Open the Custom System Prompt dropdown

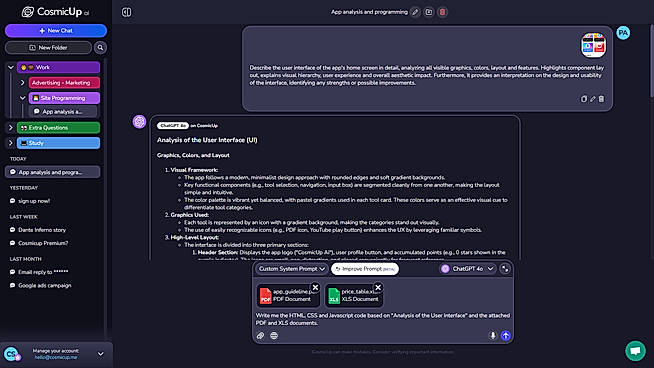point(291,269)
